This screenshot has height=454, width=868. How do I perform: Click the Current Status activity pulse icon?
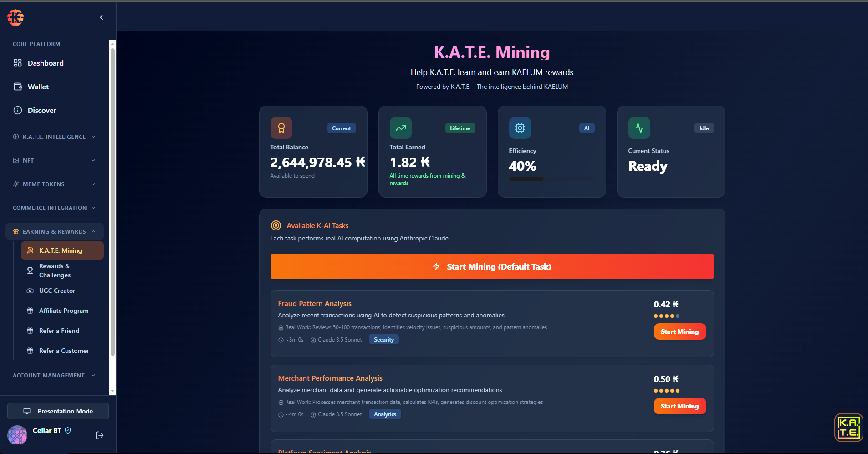[x=639, y=128]
